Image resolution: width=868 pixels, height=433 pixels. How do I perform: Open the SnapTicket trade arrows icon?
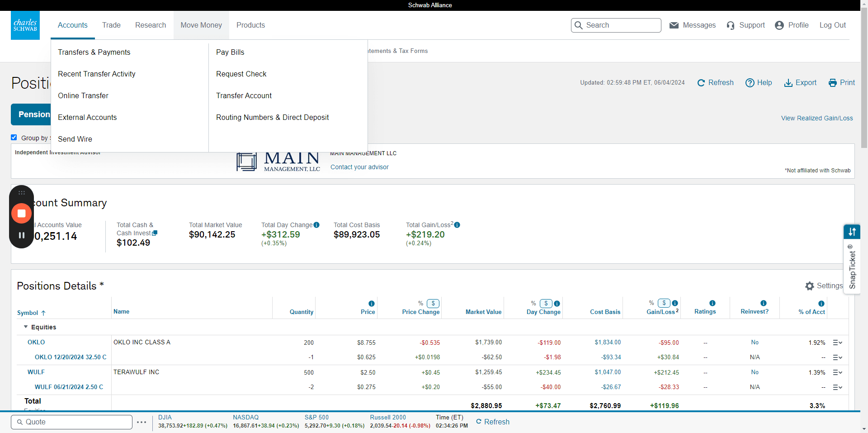[x=852, y=232]
